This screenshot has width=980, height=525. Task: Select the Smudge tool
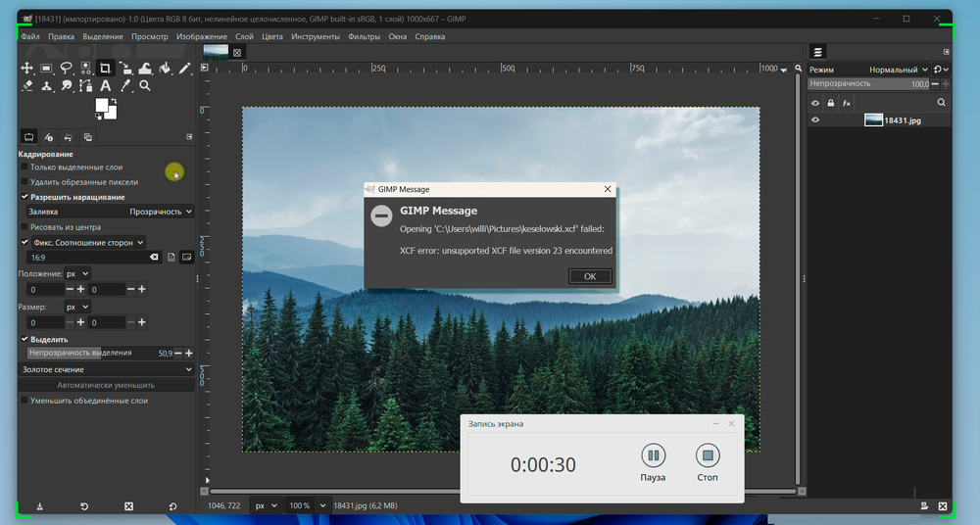pos(67,85)
